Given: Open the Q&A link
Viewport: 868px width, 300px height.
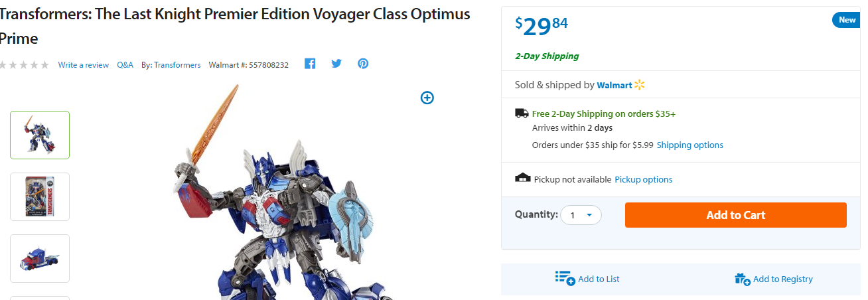Looking at the screenshot, I should (x=125, y=65).
